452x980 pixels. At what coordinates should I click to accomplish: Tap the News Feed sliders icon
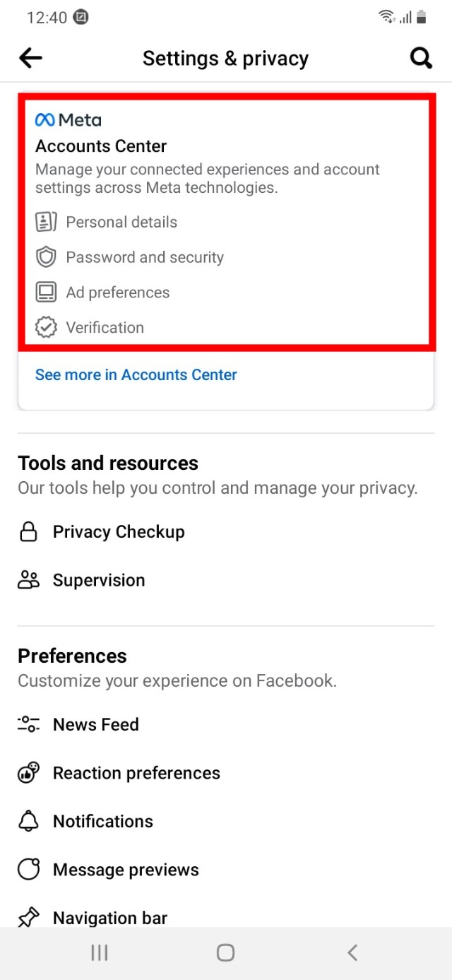[28, 724]
